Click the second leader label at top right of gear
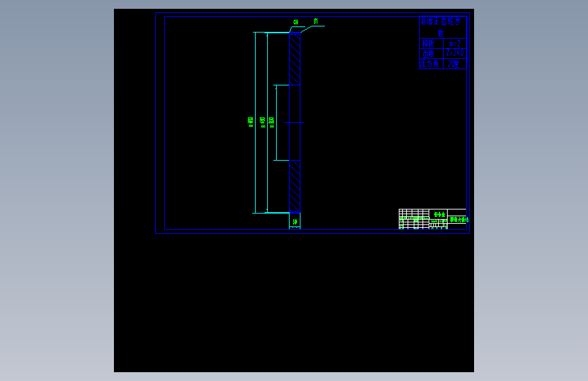Screen dimensions: 588x381 (316, 22)
